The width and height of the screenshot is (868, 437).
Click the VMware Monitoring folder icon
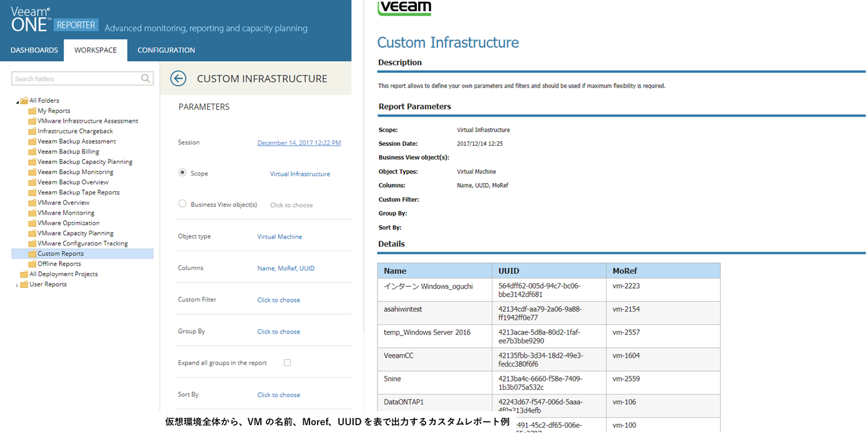(x=32, y=213)
